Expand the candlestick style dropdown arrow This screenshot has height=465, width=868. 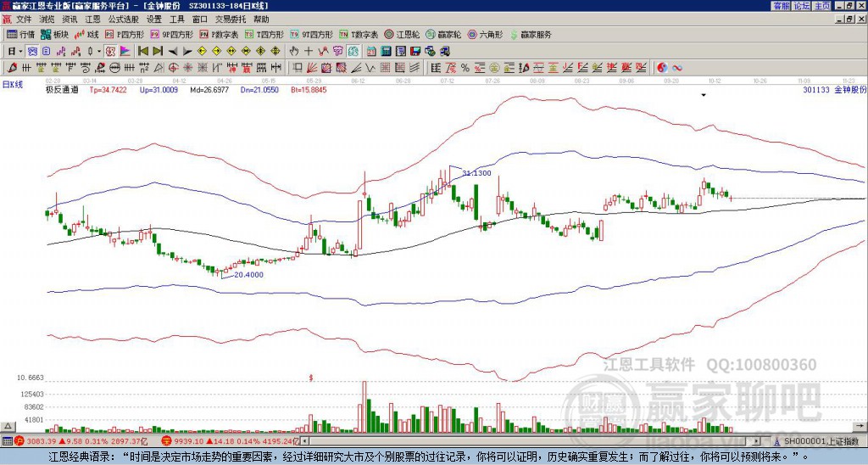click(99, 52)
